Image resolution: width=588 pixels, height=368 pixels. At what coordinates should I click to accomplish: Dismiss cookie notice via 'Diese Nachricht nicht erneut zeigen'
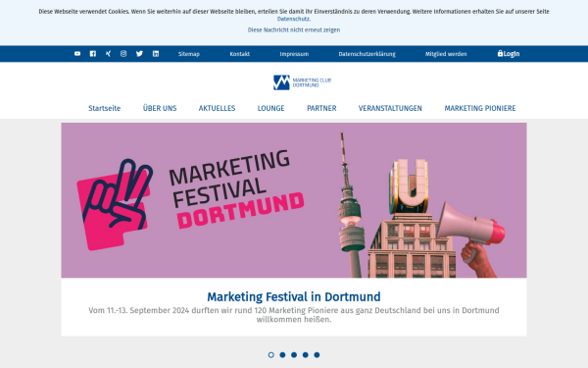tap(294, 30)
